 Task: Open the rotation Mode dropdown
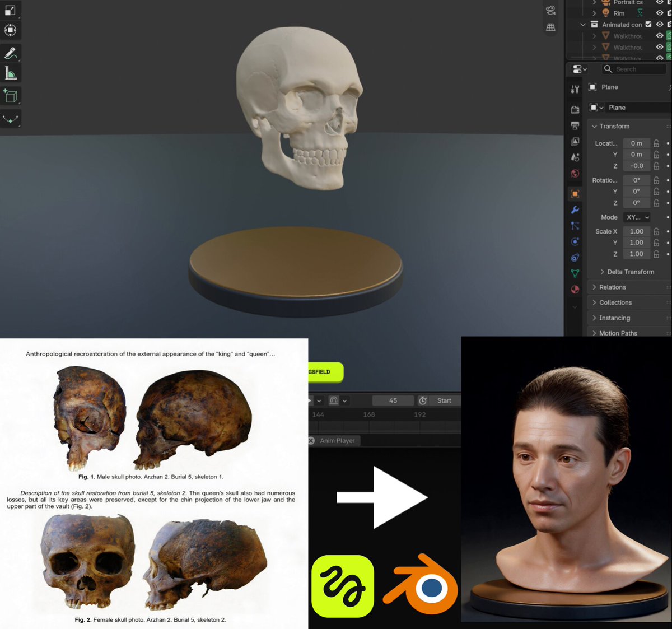click(x=637, y=217)
